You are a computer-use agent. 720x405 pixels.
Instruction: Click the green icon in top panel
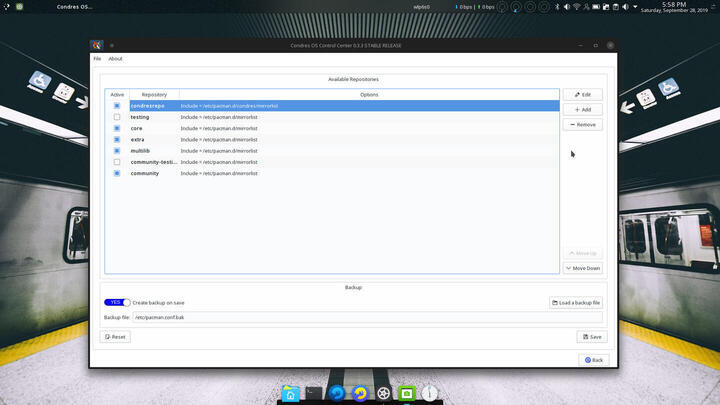19,6
